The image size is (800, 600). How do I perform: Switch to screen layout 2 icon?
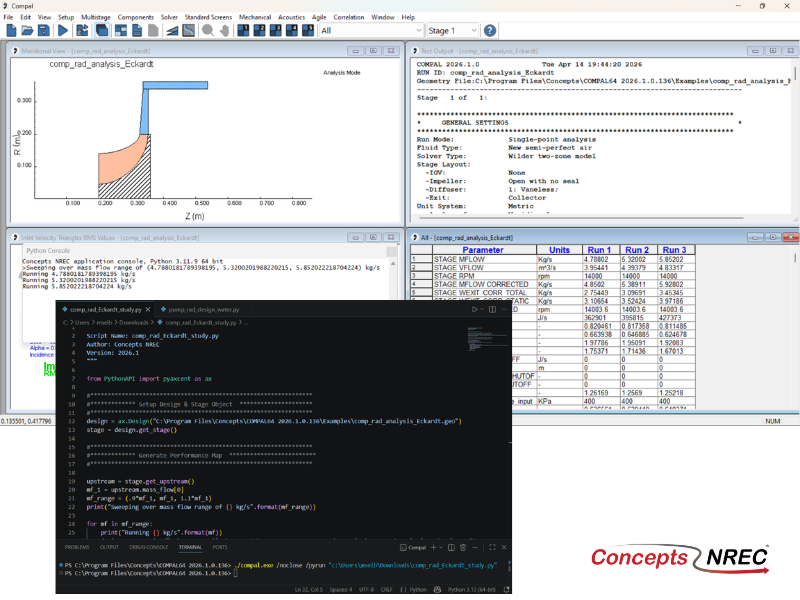coord(260,31)
